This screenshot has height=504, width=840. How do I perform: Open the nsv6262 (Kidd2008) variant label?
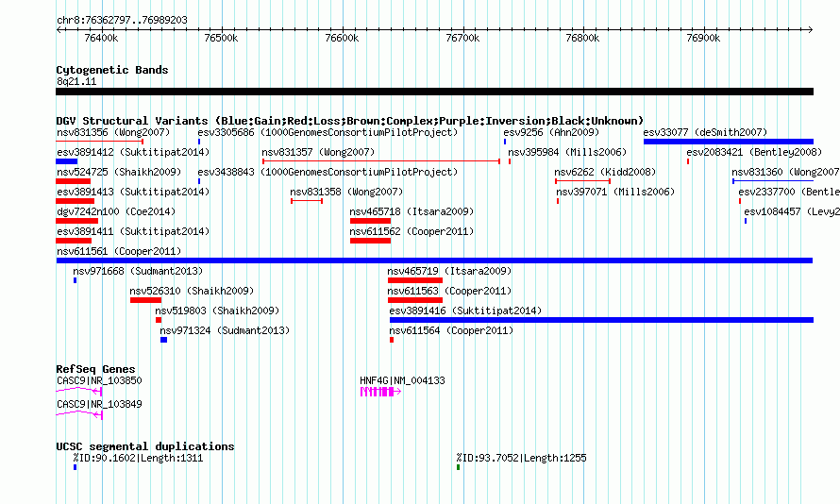[605, 172]
